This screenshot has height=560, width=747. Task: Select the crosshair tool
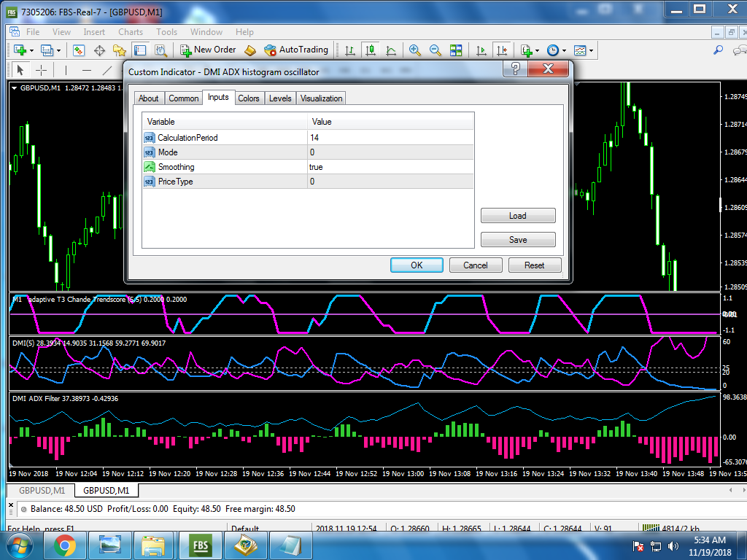(42, 70)
